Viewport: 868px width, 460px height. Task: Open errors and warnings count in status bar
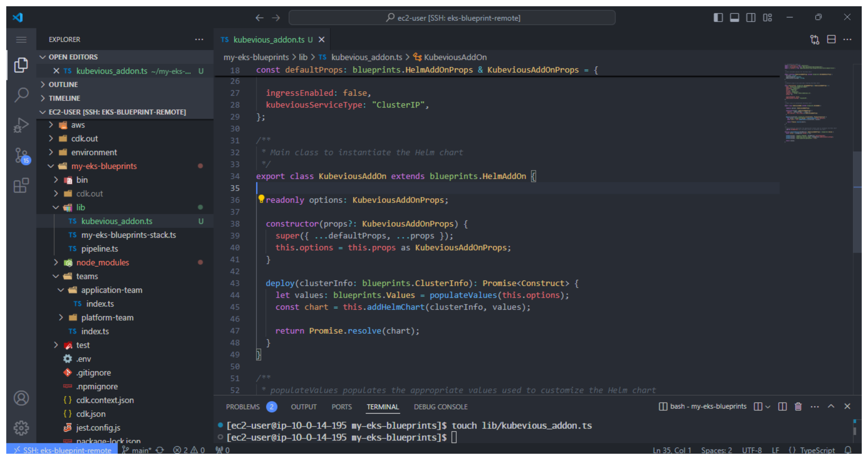click(189, 450)
